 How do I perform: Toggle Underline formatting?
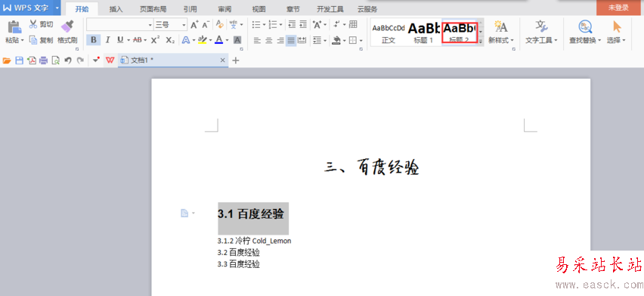coord(120,40)
